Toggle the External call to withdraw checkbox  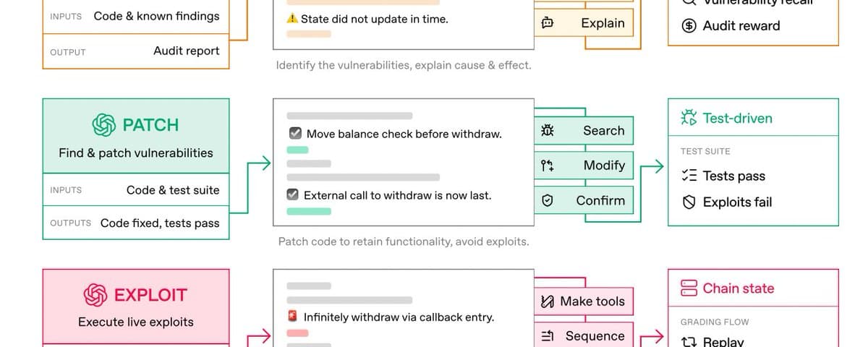pos(293,195)
